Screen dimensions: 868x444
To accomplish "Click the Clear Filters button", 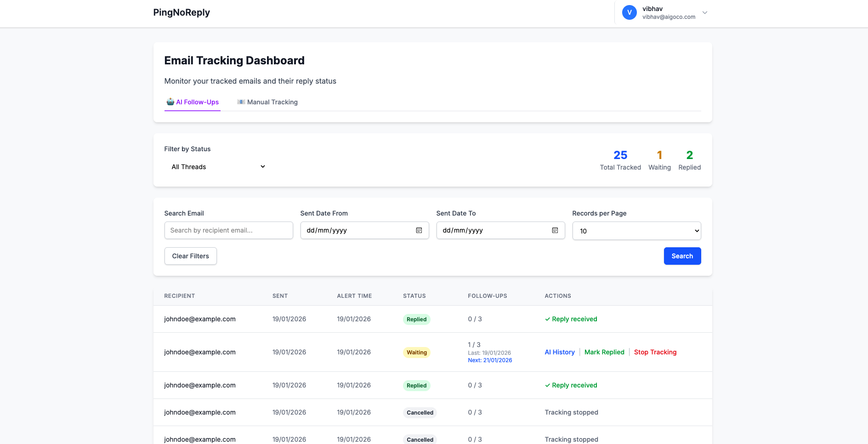I will 191,256.
